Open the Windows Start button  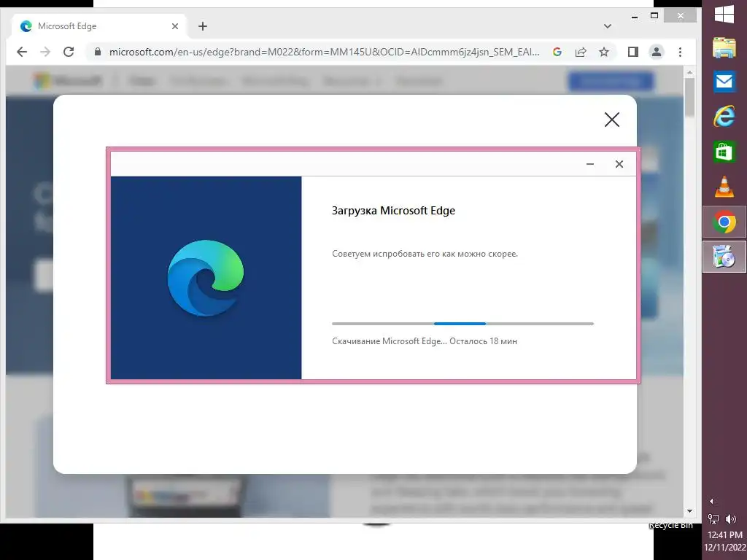[x=724, y=14]
